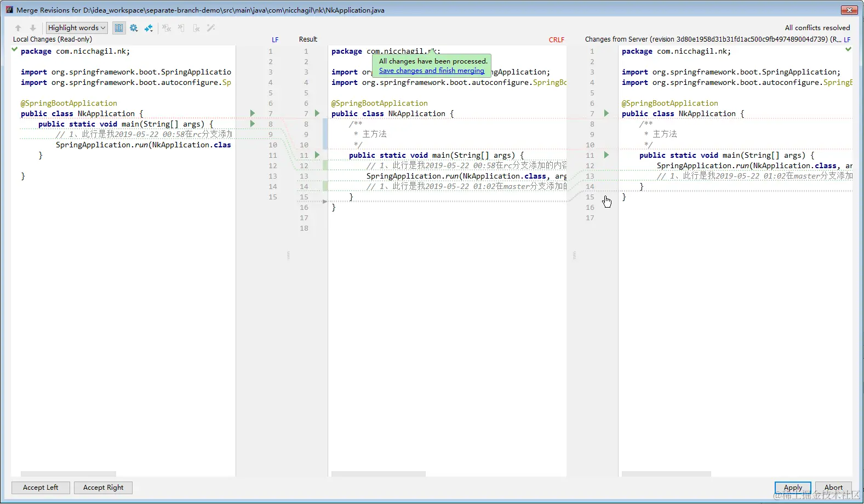Click rc branch comment line in left pane
Screen dimensions: 864x504
point(144,134)
